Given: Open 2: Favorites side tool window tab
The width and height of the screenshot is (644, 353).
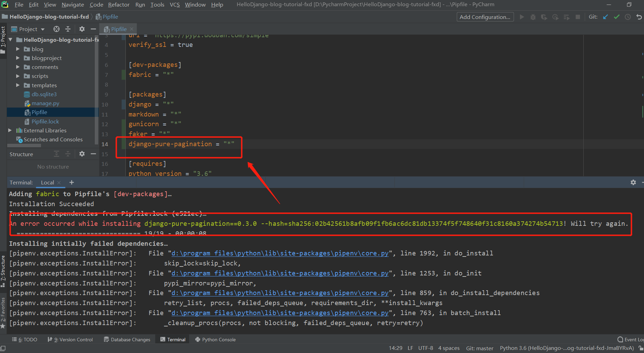Looking at the screenshot, I should (x=3, y=313).
